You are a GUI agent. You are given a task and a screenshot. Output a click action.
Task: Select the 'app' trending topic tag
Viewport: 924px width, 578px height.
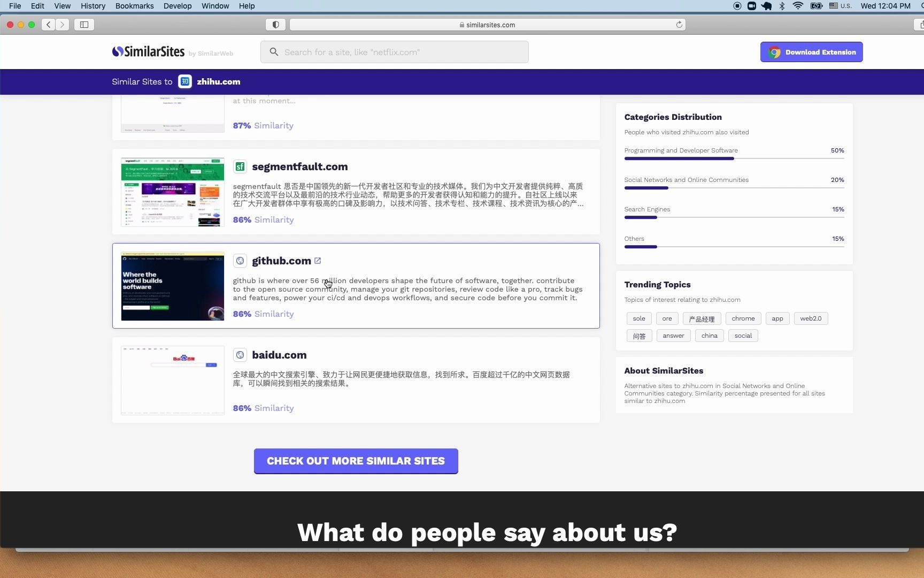click(x=777, y=318)
